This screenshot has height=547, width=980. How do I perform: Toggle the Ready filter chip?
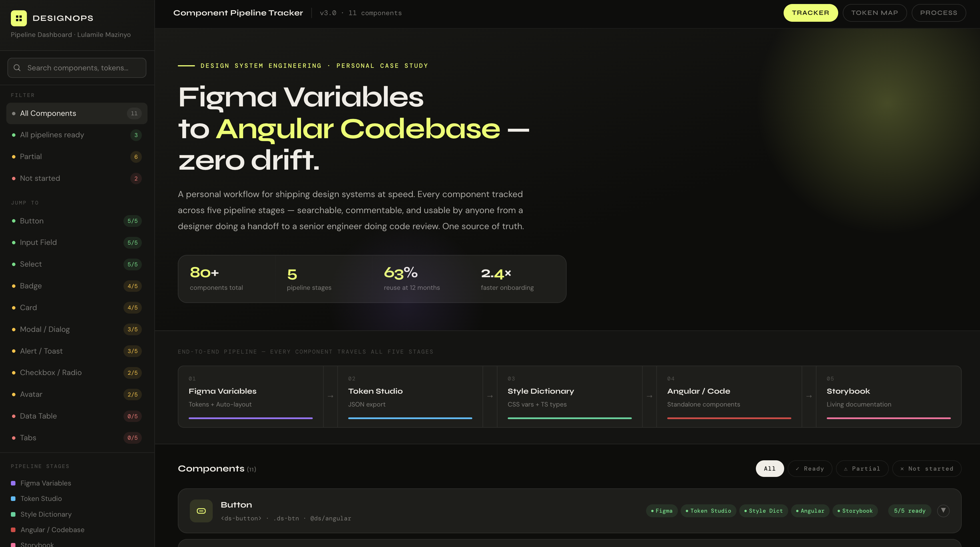coord(810,469)
